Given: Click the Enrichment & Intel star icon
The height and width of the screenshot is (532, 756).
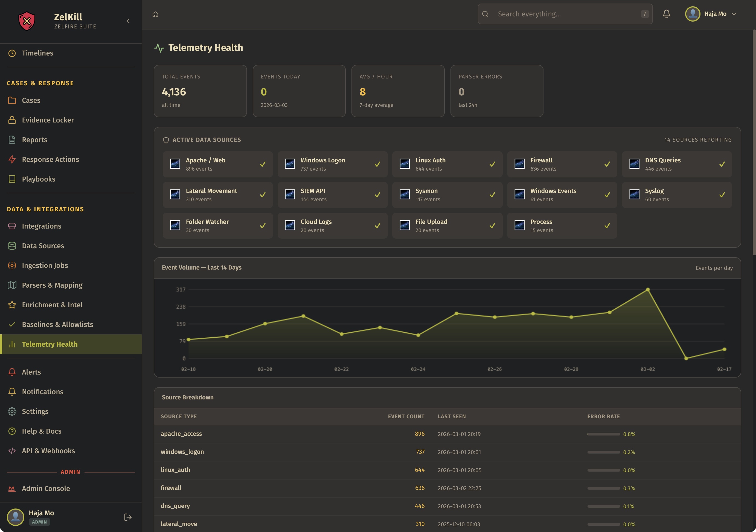Looking at the screenshot, I should point(12,305).
